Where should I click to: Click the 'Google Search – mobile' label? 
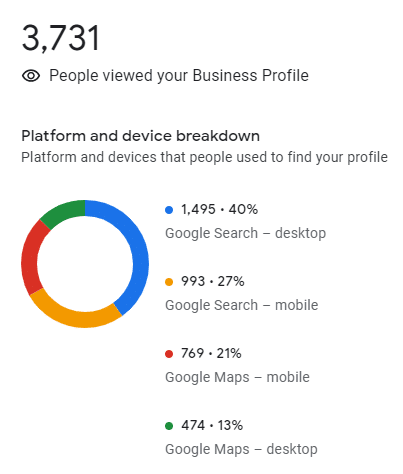point(242,305)
